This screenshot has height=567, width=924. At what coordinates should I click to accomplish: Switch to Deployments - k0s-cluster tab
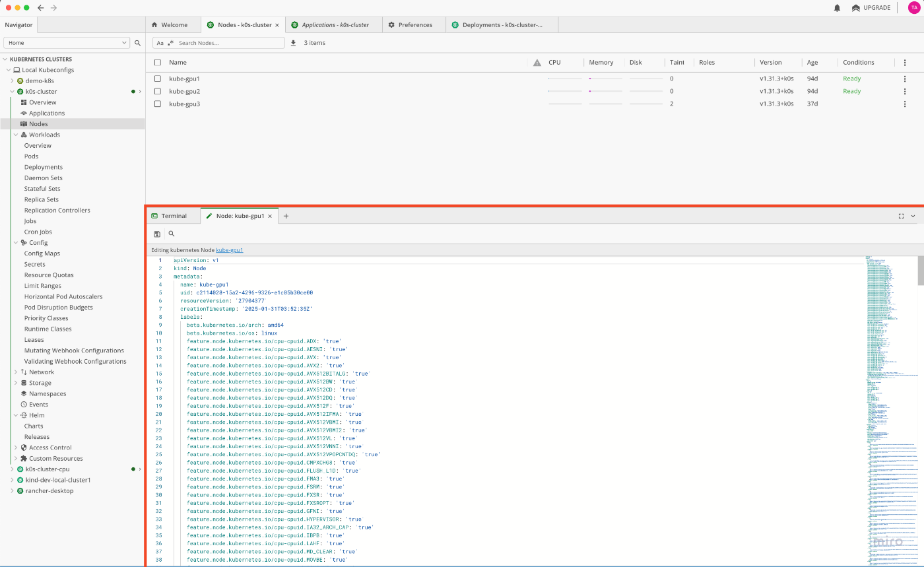pos(502,25)
